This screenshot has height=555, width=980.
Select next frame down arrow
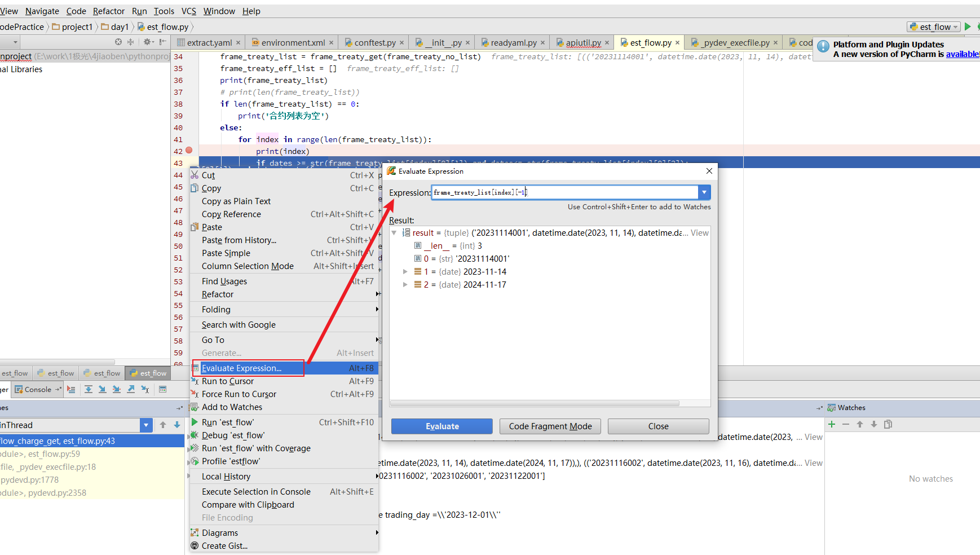tap(177, 425)
